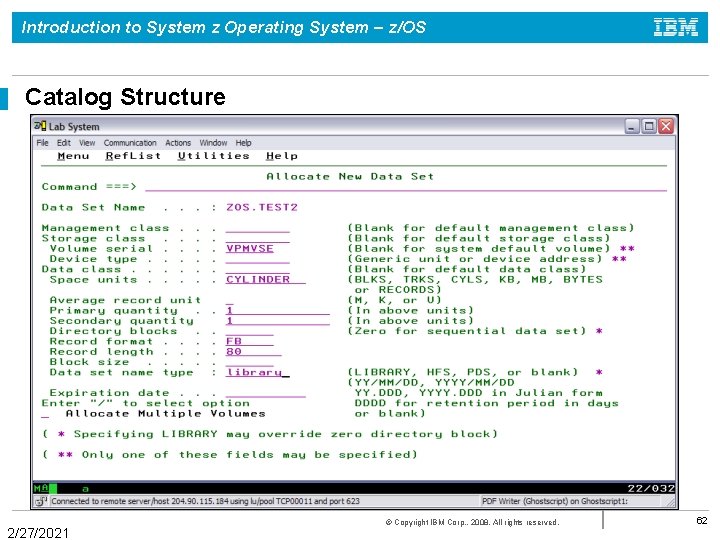
Task: Click the Catalog Structure slide heading
Action: 125,97
